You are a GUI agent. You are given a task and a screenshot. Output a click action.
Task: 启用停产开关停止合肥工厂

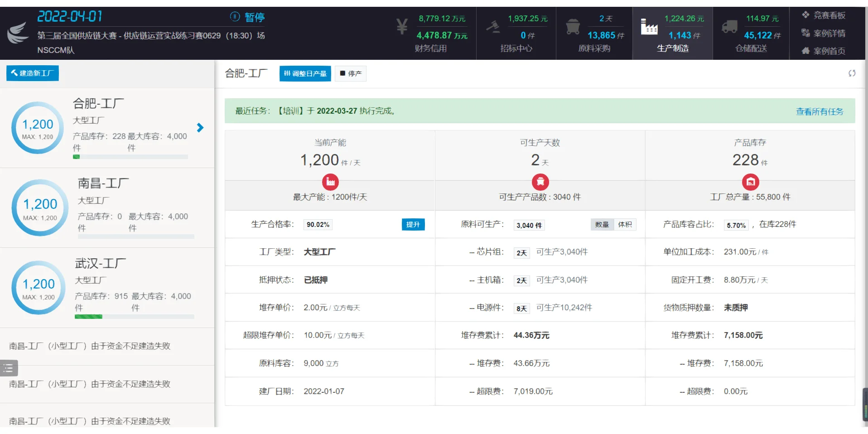coord(351,73)
